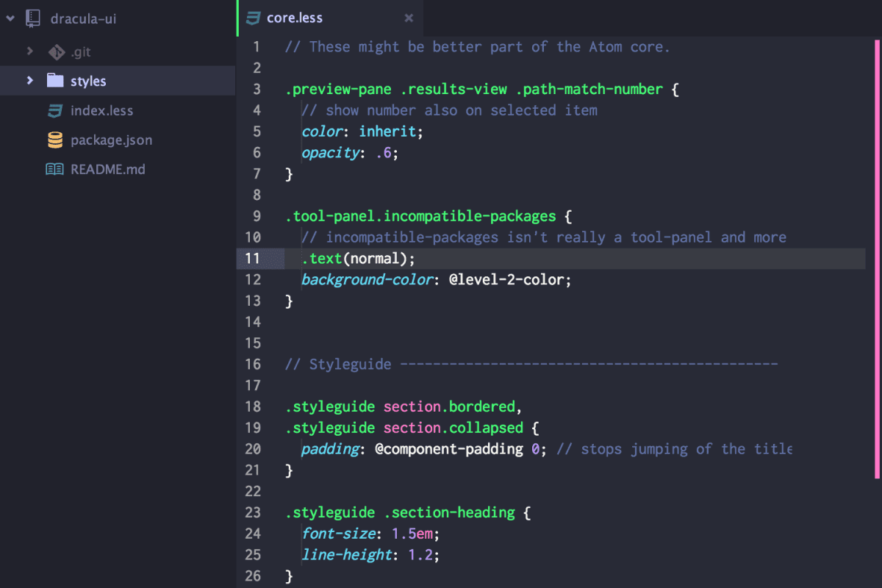The width and height of the screenshot is (882, 588).
Task: Click the Less icon beside index.less
Action: [x=56, y=110]
